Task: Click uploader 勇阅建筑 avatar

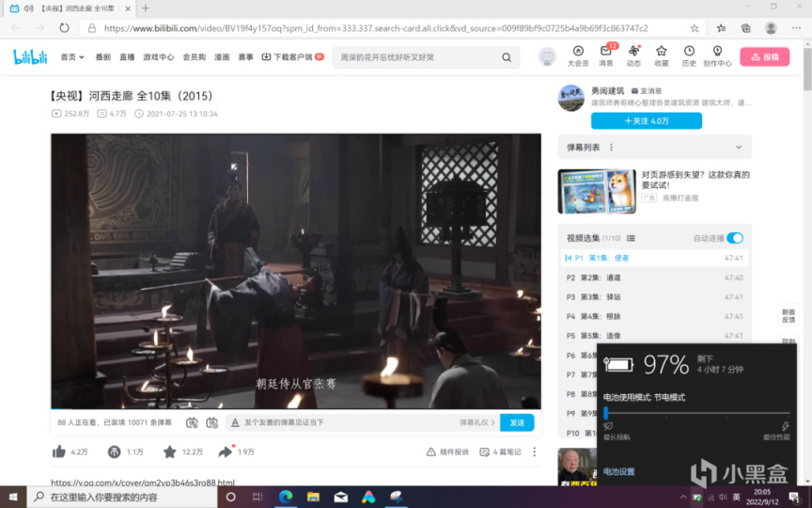Action: point(570,98)
